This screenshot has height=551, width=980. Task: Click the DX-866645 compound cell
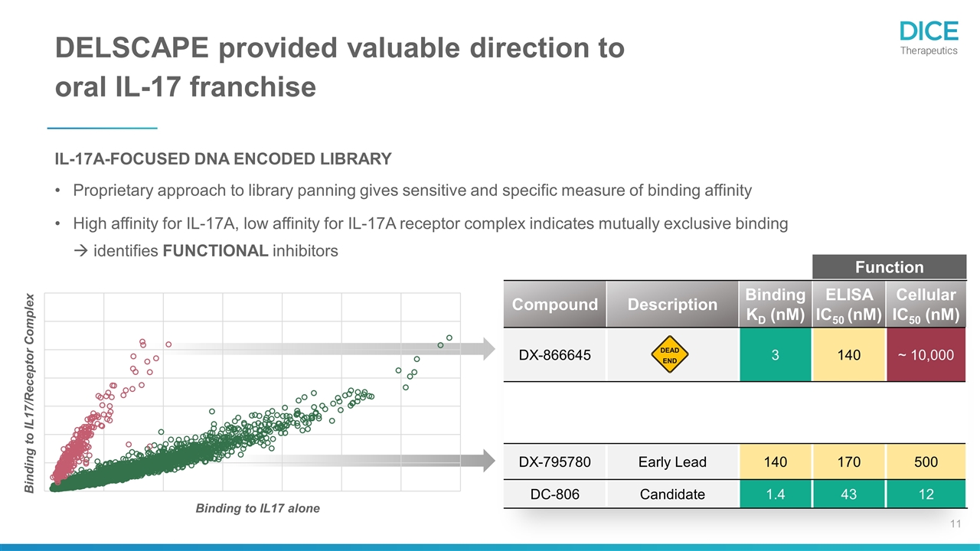tap(555, 355)
